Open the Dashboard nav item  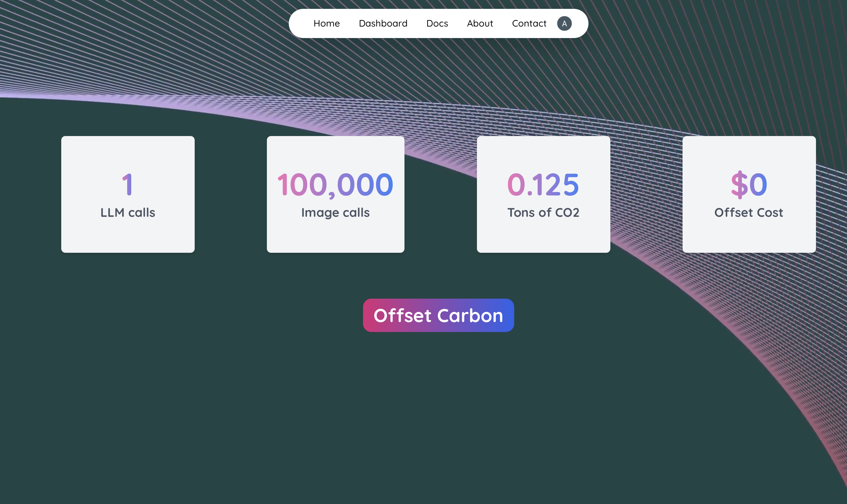[x=383, y=23]
